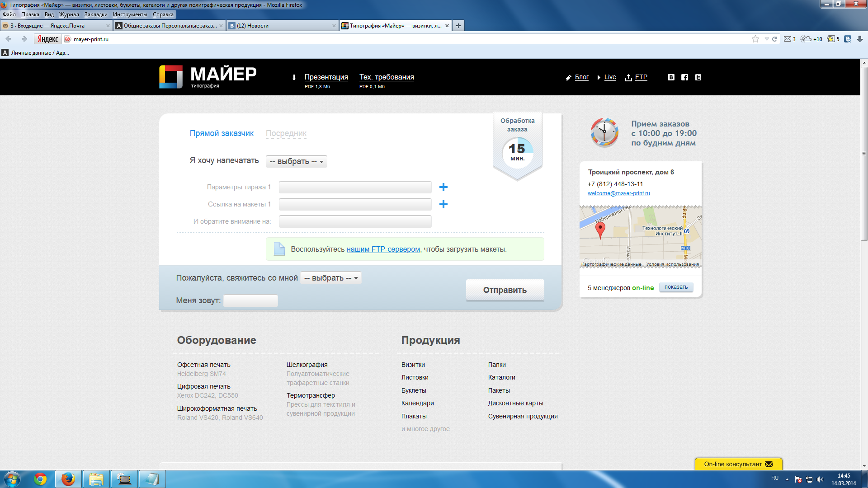This screenshot has height=488, width=868.
Task: Open the Закладки menu in Firefox
Action: point(96,14)
